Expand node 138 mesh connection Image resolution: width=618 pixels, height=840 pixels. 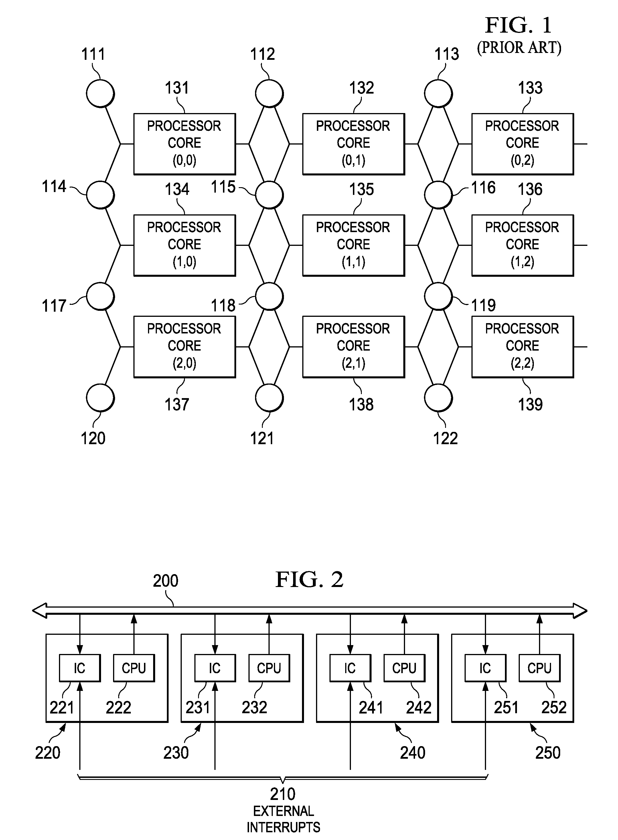1,1
